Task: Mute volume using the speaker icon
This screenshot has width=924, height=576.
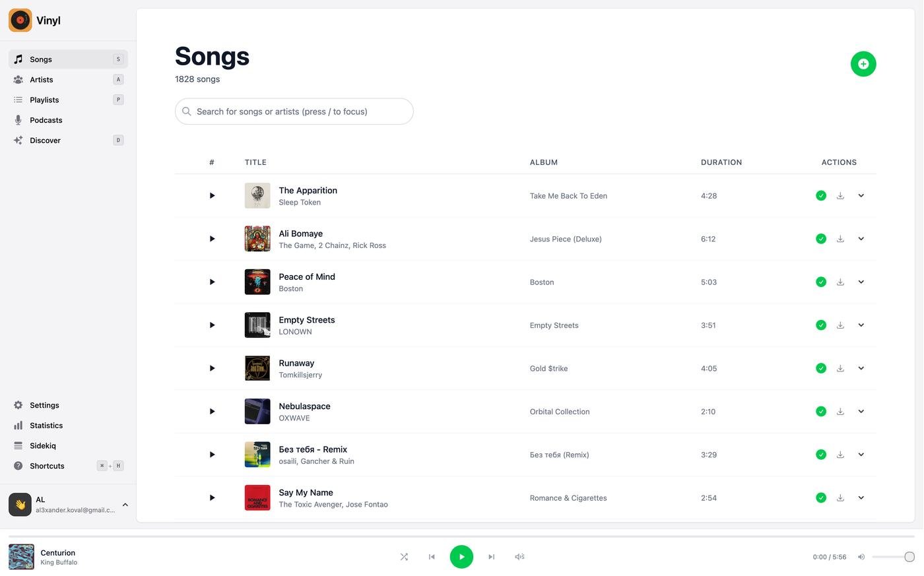Action: coord(861,557)
